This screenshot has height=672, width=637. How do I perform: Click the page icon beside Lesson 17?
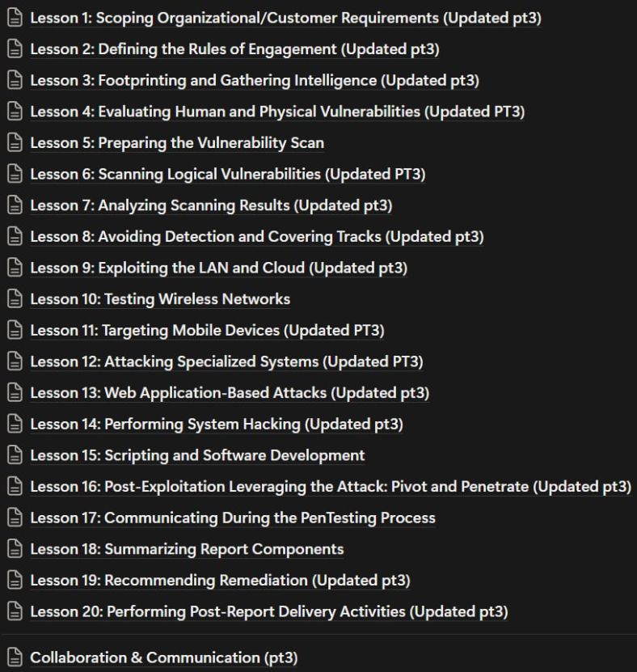pos(14,518)
